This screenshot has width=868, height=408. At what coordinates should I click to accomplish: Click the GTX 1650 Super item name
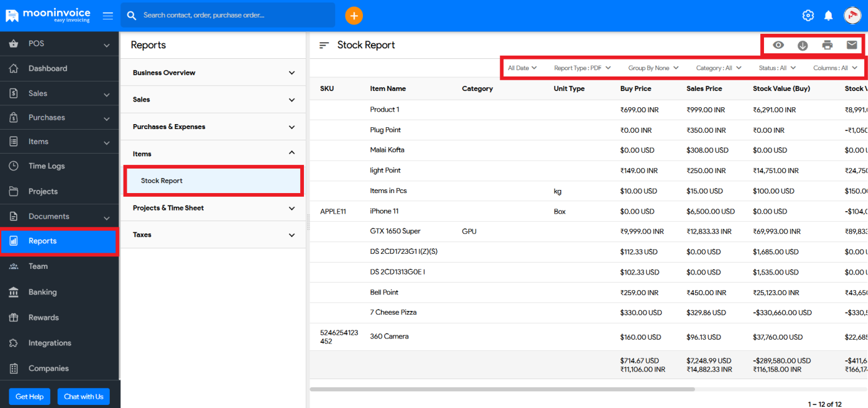[395, 231]
